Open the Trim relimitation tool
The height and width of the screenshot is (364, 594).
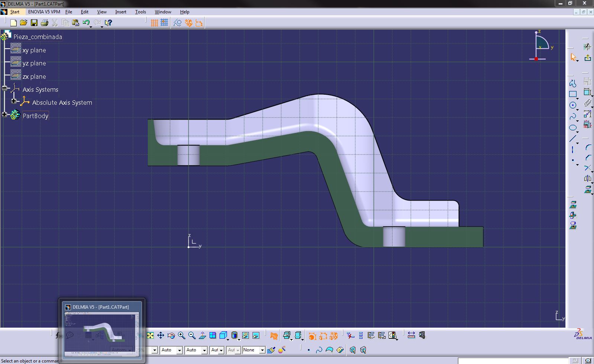coord(588,168)
